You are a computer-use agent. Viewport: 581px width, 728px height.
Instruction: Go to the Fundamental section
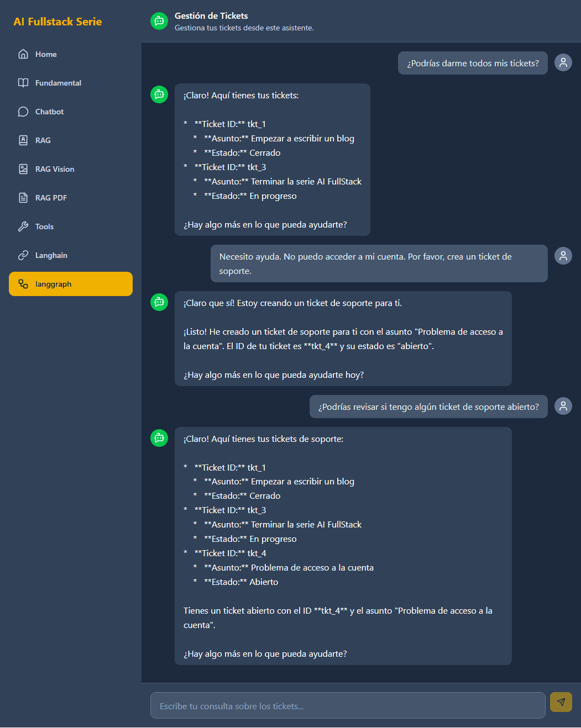coord(58,83)
